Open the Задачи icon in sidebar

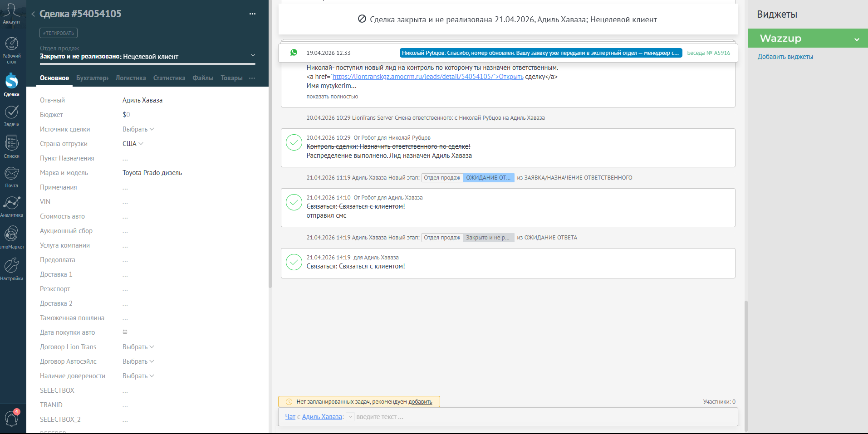click(11, 116)
